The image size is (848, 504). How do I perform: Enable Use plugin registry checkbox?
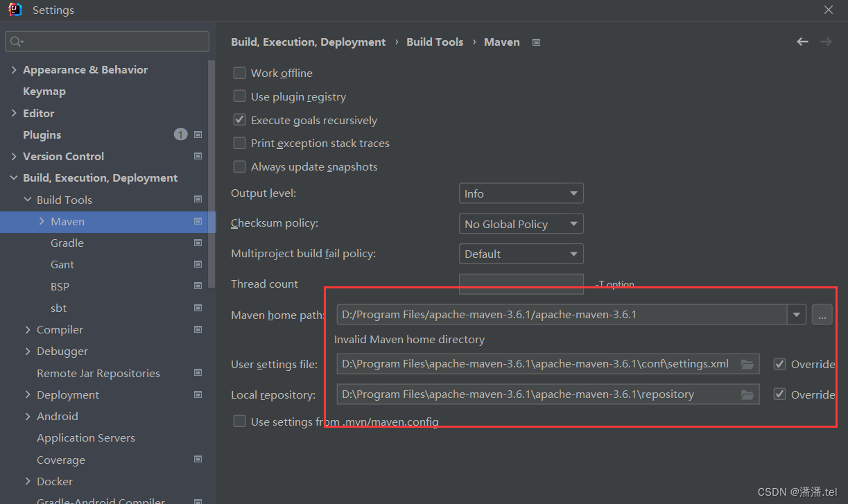point(239,96)
